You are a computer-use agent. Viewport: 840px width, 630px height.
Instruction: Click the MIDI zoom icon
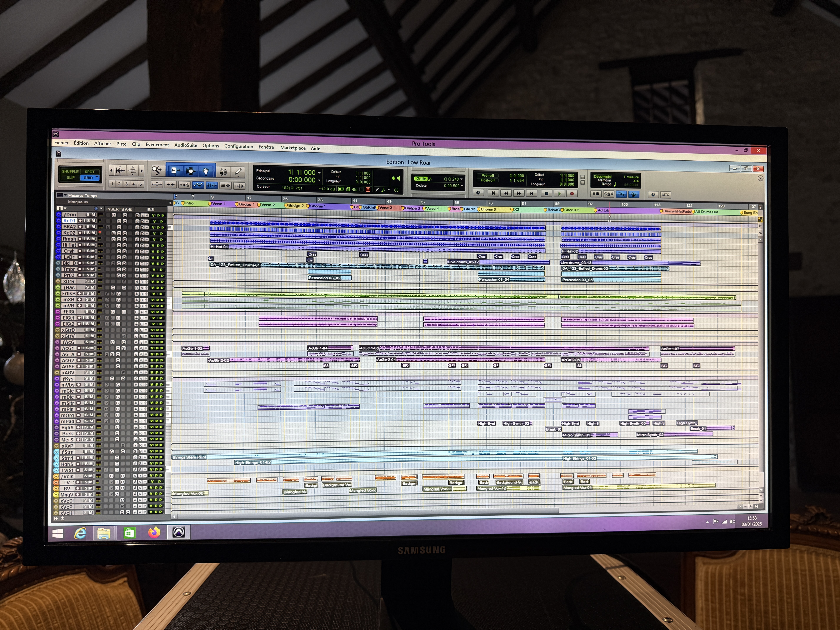(132, 170)
